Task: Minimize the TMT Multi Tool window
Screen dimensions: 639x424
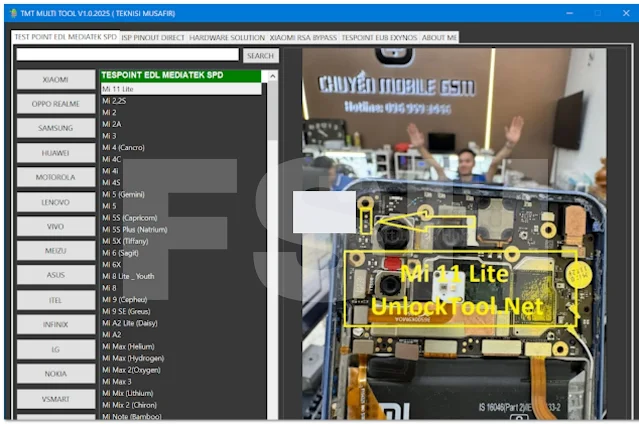Action: click(570, 13)
